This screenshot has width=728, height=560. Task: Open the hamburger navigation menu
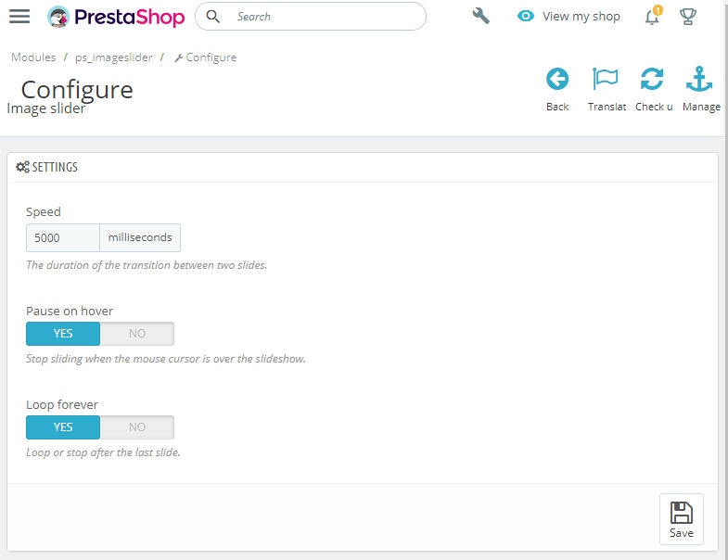tap(19, 17)
